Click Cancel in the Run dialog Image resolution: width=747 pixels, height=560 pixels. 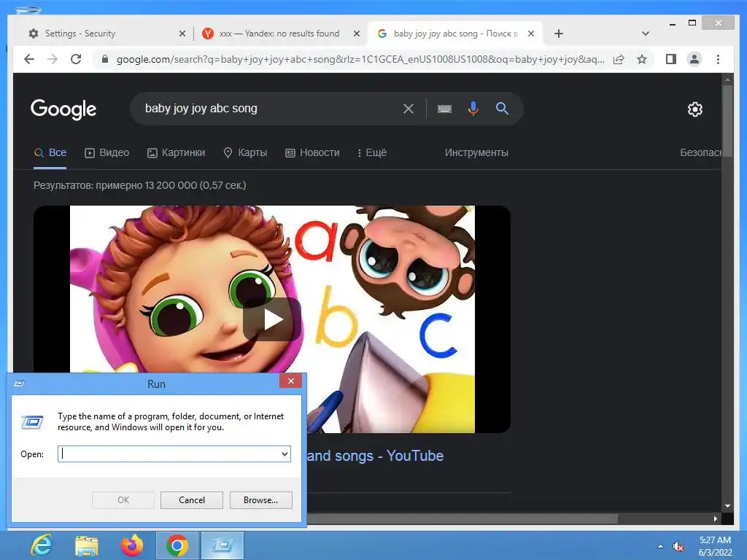[192, 500]
